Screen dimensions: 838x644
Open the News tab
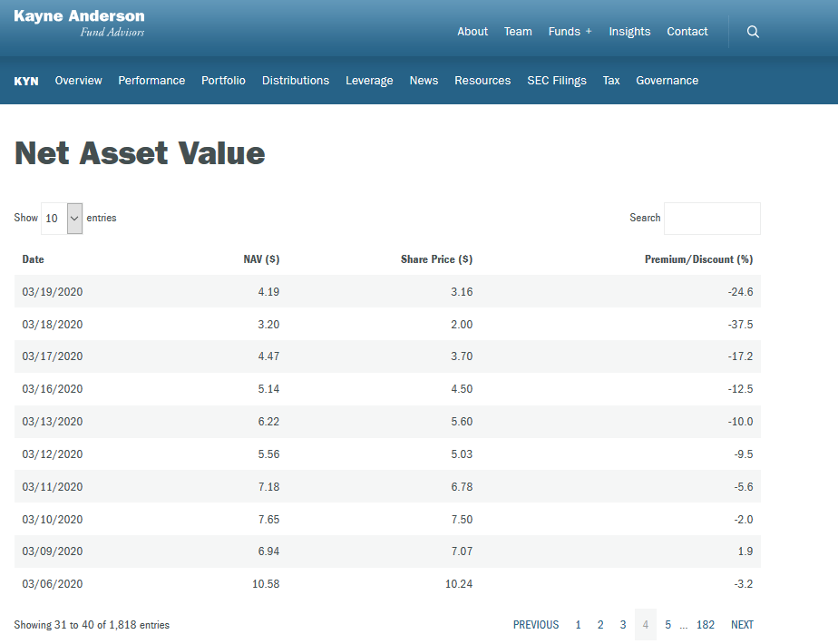tap(424, 81)
